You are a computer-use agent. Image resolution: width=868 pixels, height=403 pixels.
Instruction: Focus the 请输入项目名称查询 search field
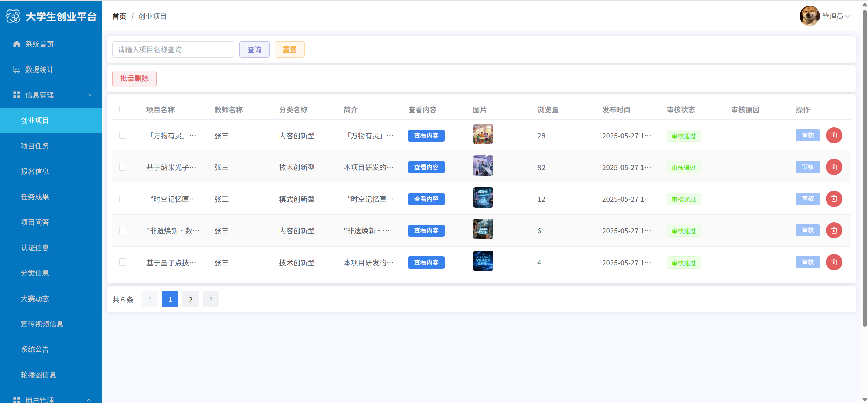point(173,50)
